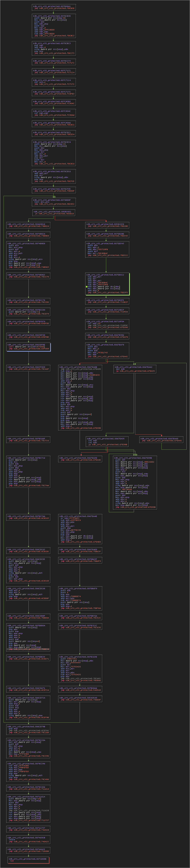Image resolution: width=190 pixels, height=868 pixels.
Task: Select graph node 007C8FB3
Action: 54,102
